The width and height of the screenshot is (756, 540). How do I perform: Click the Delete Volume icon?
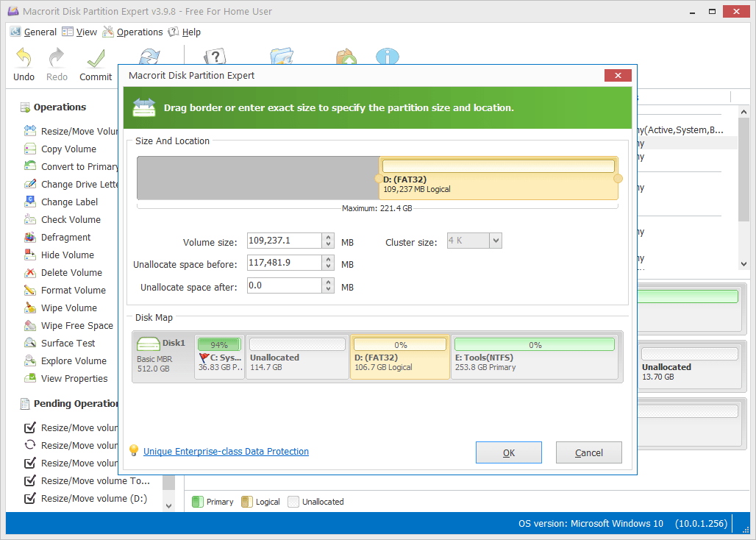(x=30, y=272)
